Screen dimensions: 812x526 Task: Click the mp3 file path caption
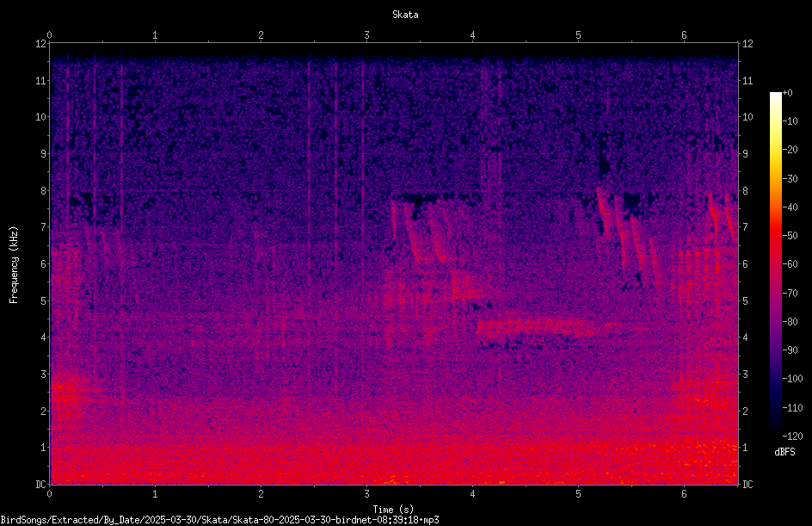(219, 520)
